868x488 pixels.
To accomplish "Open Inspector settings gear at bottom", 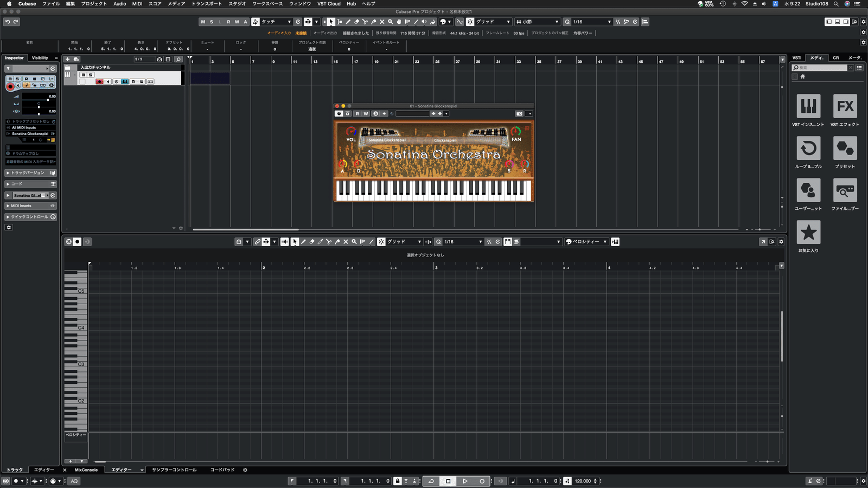I will click(9, 227).
